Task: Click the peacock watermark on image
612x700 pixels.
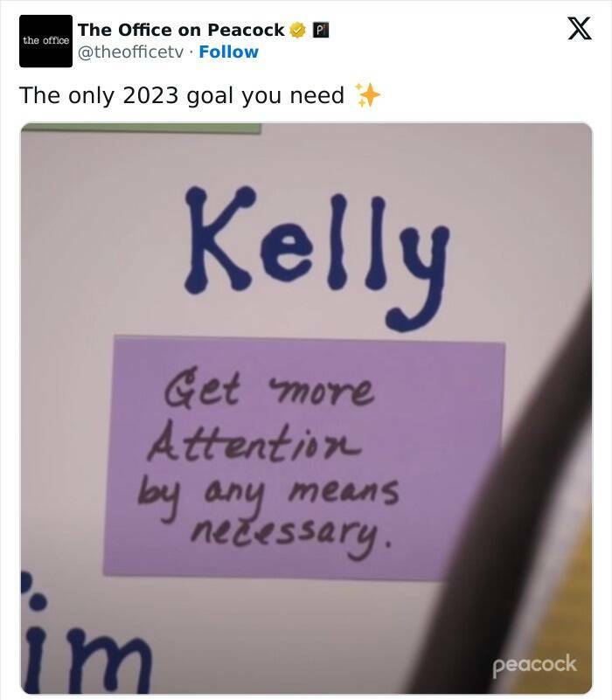Action: click(535, 666)
